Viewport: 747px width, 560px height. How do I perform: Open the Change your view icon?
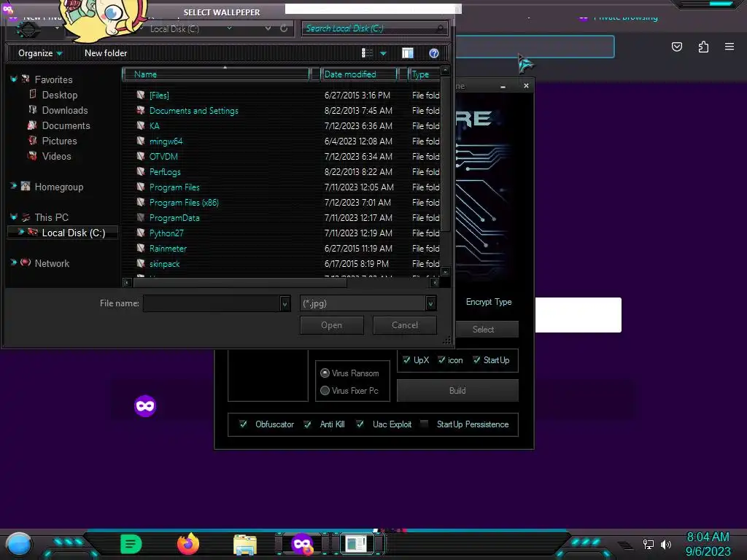pos(367,52)
